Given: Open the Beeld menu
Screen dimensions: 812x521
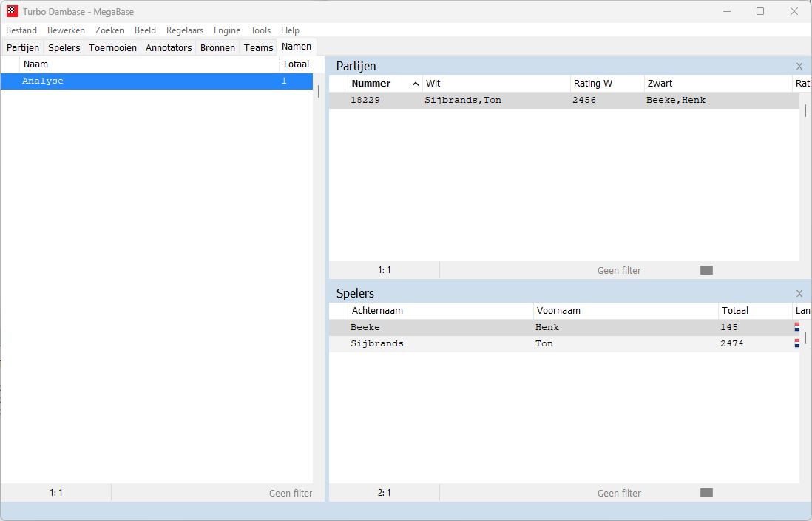Looking at the screenshot, I should point(145,30).
